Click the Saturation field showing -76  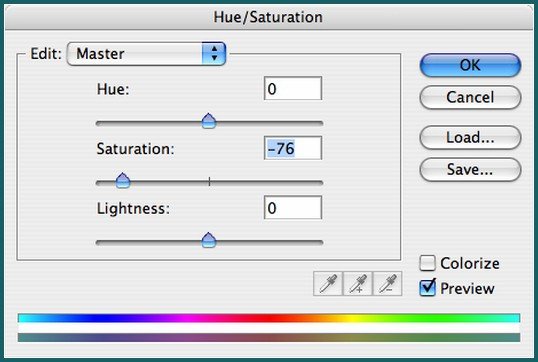[x=293, y=148]
